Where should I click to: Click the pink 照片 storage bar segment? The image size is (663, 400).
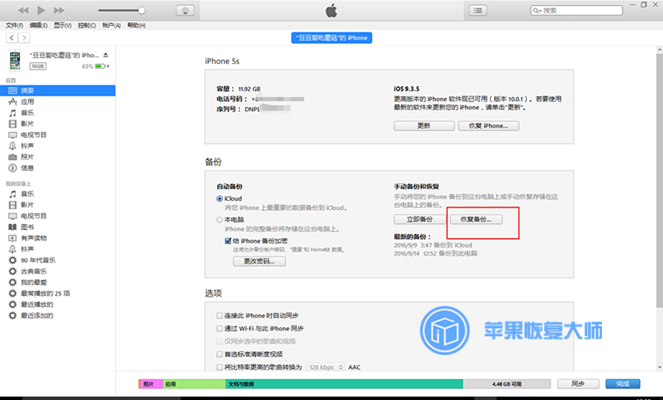151,384
